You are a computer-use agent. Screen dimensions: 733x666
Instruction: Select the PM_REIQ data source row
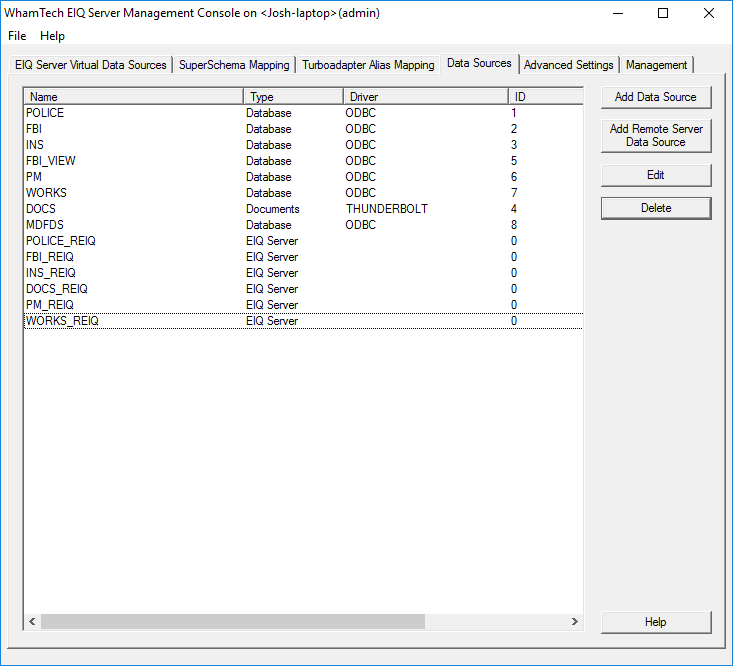point(303,305)
